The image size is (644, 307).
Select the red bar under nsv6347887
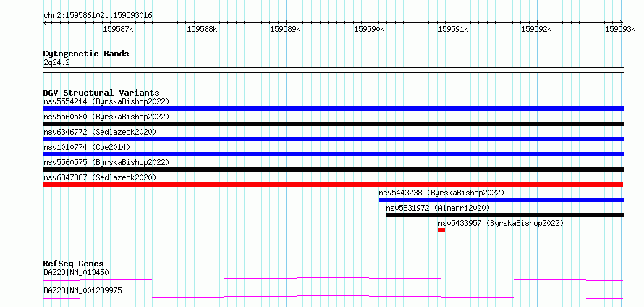[333, 185]
